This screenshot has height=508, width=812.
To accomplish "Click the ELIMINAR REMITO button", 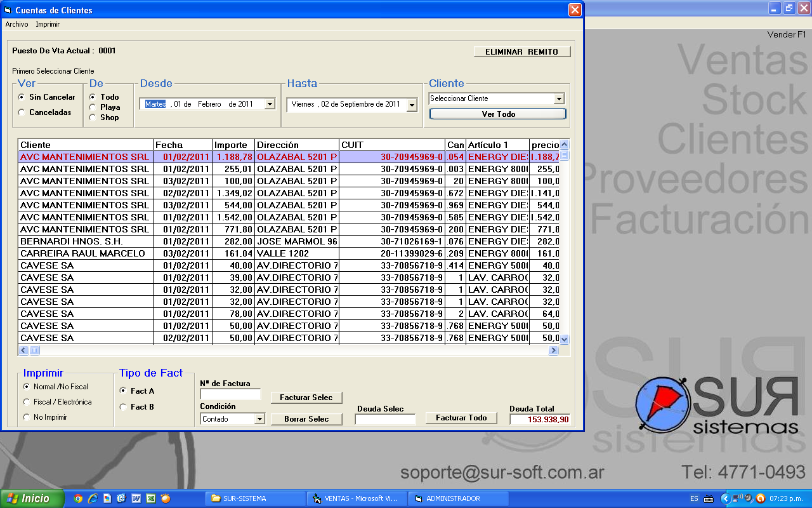I will (x=522, y=52).
